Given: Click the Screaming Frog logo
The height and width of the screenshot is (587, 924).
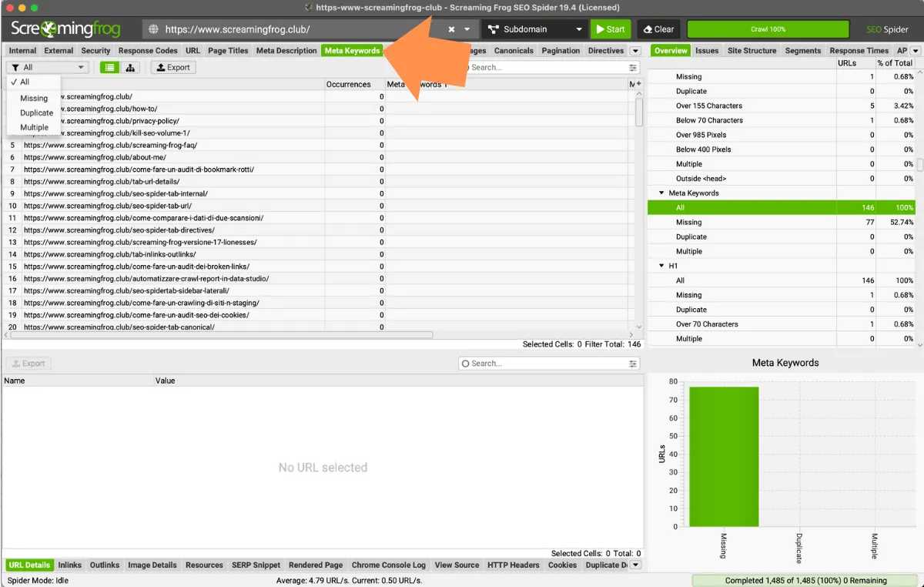Looking at the screenshot, I should tap(65, 29).
